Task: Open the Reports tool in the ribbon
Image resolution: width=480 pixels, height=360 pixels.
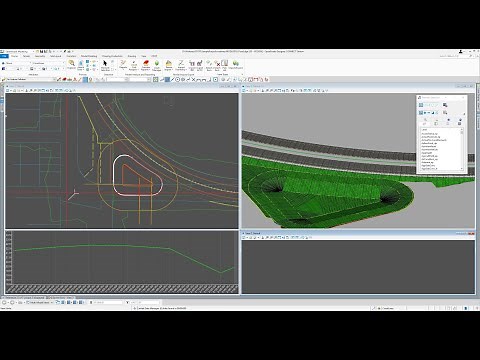Action: [123, 64]
